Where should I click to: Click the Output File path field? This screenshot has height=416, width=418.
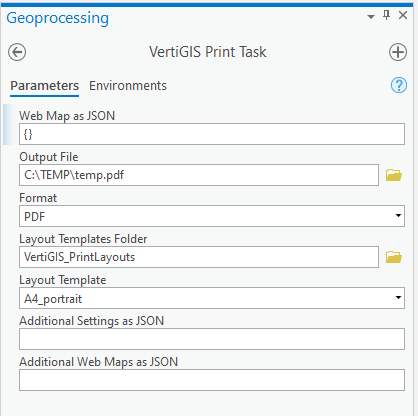tap(199, 175)
